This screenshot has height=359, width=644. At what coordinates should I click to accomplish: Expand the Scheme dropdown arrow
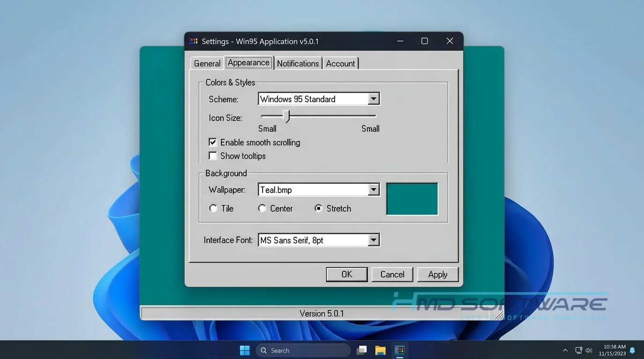373,99
